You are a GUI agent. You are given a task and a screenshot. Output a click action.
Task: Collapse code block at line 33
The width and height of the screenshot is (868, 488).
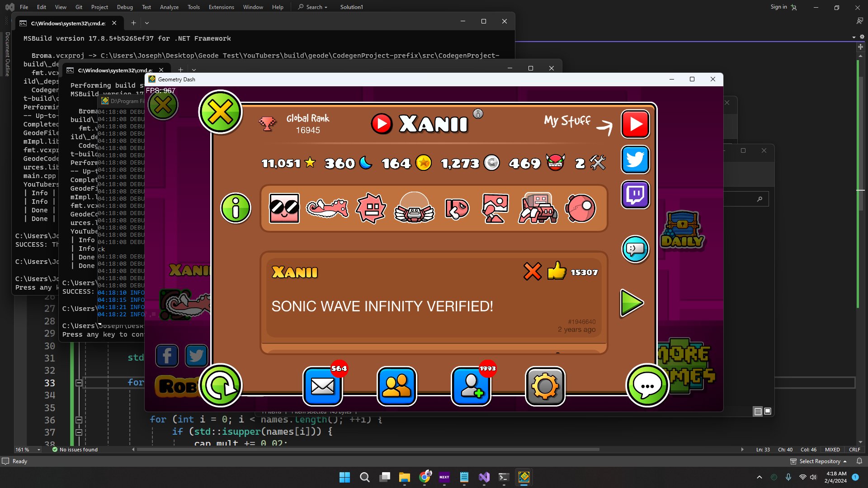tap(79, 383)
